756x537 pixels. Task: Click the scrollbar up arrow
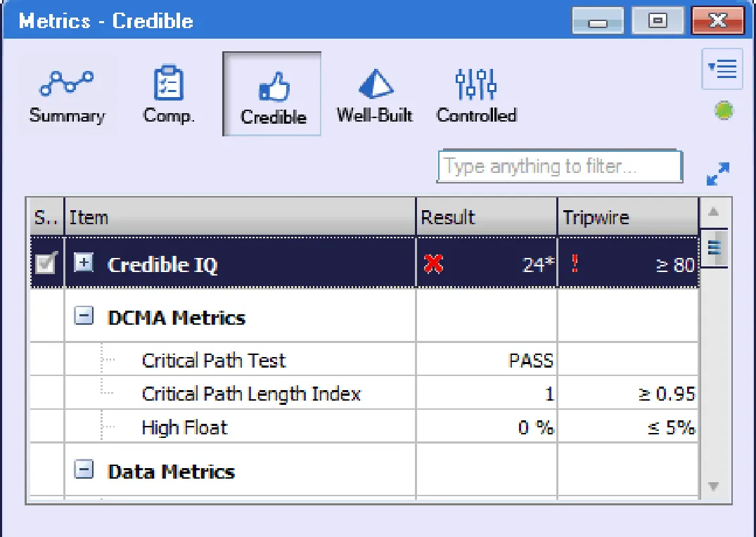click(714, 212)
